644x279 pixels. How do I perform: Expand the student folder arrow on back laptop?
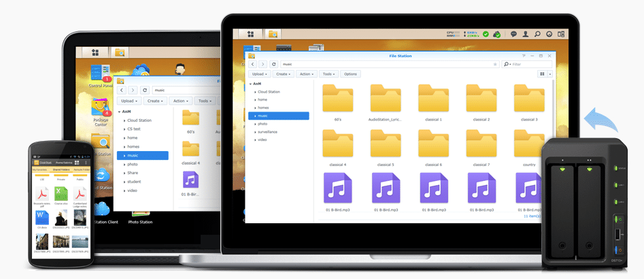click(x=124, y=182)
